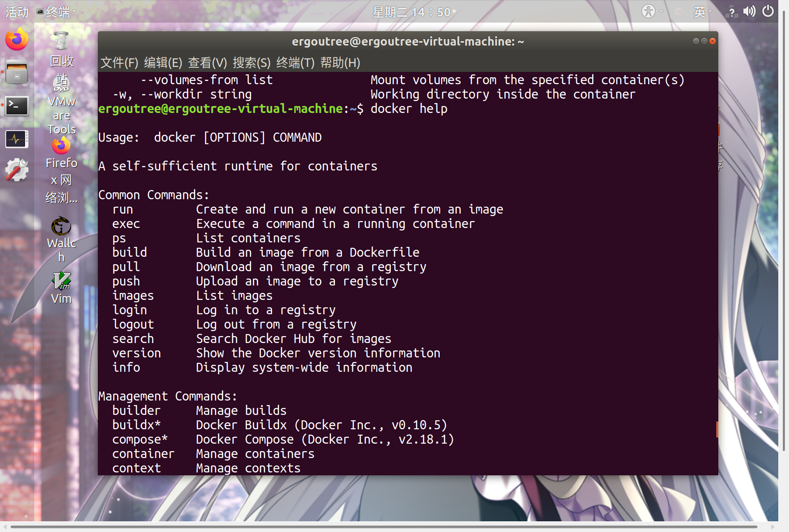This screenshot has height=532, width=789.
Task: Open the 搜索(S) menu
Action: click(251, 63)
